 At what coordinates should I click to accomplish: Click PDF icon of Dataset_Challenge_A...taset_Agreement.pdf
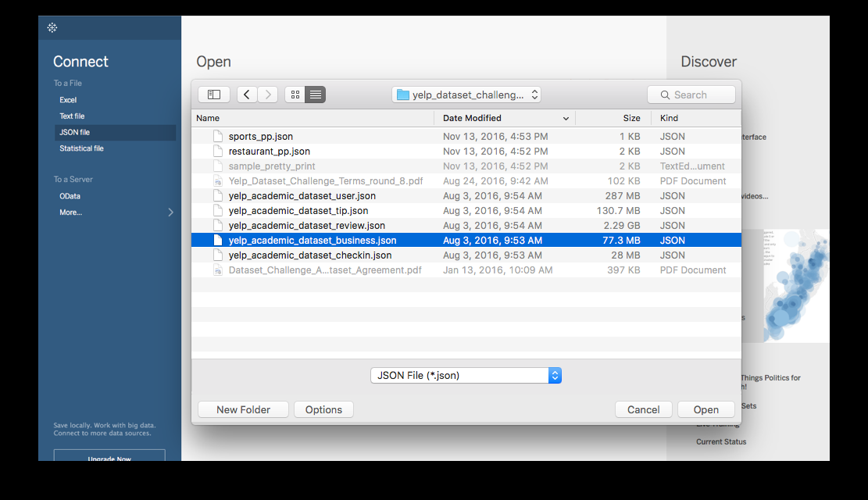pos(218,270)
